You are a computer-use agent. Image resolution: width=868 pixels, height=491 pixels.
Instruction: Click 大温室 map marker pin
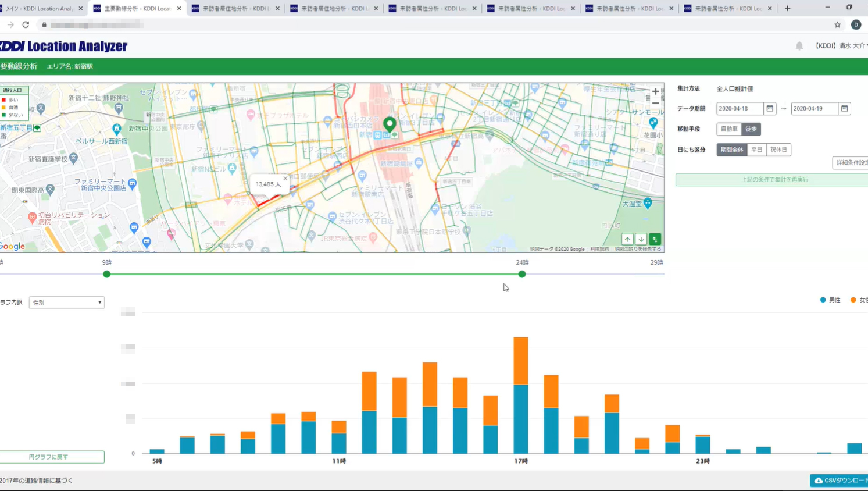click(648, 203)
